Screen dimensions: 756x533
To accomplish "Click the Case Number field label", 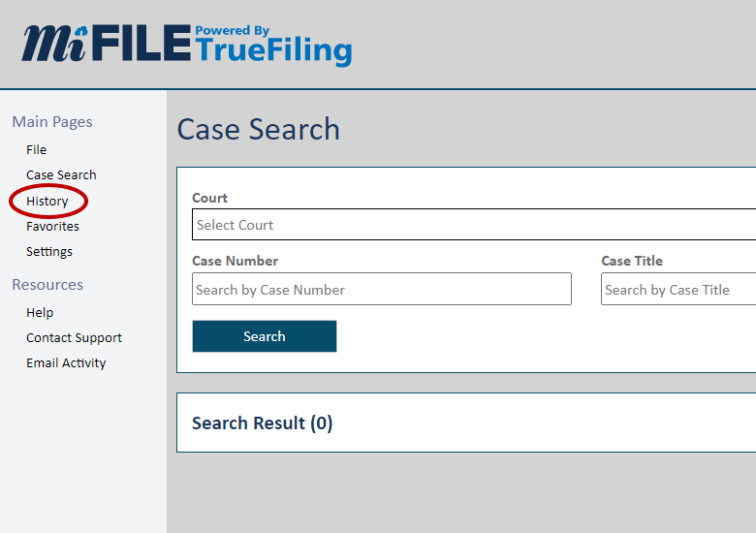I will pos(235,261).
